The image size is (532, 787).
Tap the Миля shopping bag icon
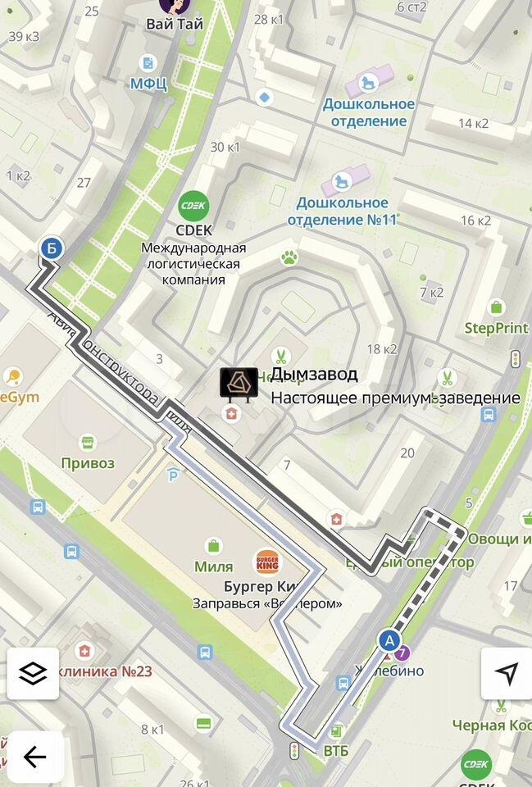[214, 546]
